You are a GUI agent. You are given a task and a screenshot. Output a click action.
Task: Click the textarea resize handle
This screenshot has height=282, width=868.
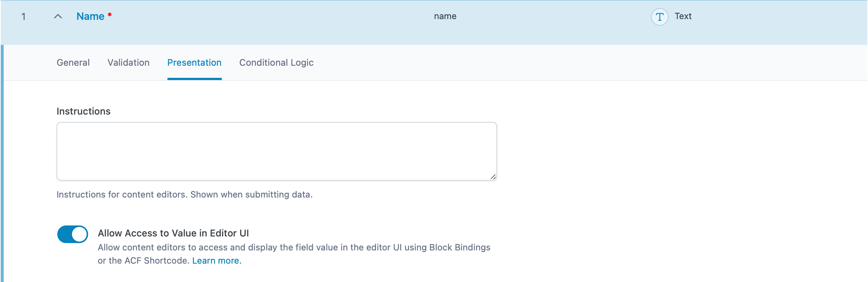coord(493,177)
